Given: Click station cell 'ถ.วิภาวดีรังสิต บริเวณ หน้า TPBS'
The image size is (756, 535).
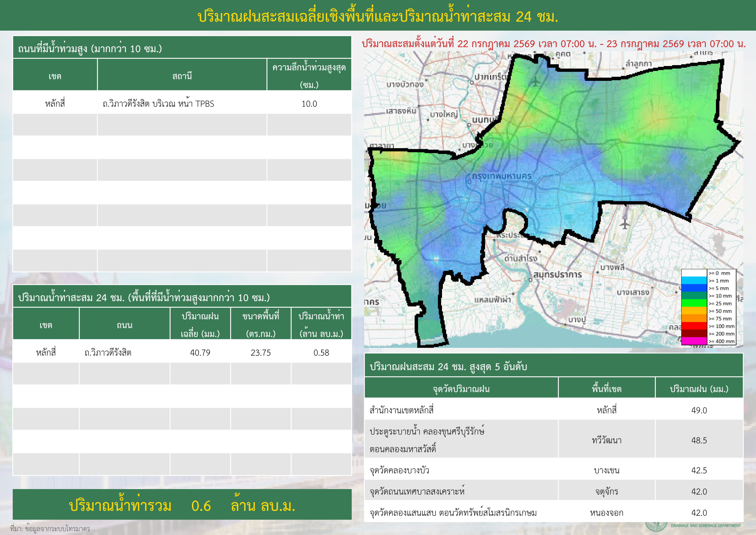Looking at the screenshot, I should click(158, 104).
